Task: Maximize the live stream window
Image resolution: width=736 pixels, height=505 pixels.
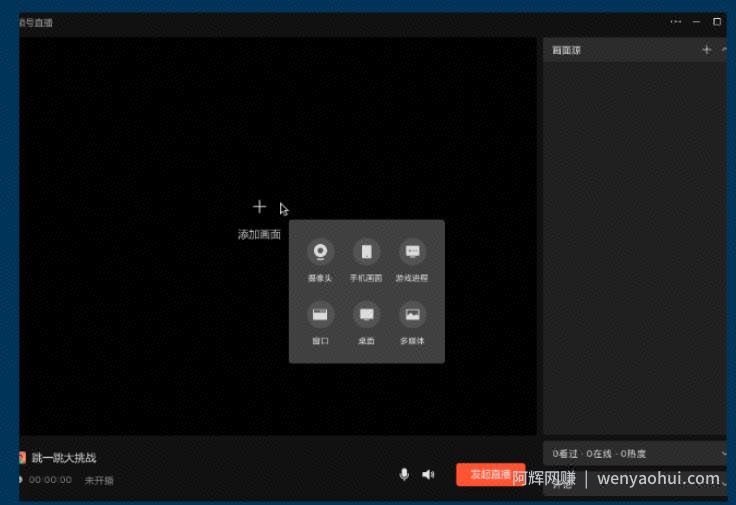Action: coord(717,22)
